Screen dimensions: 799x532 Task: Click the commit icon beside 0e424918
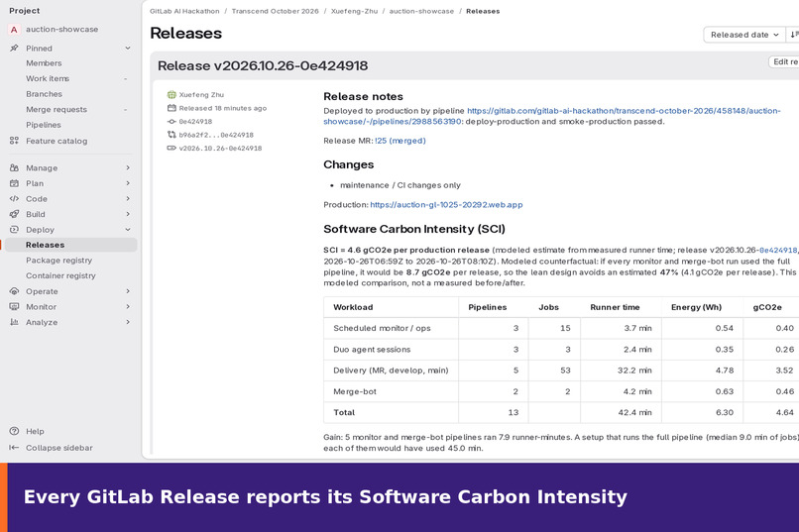tap(171, 122)
